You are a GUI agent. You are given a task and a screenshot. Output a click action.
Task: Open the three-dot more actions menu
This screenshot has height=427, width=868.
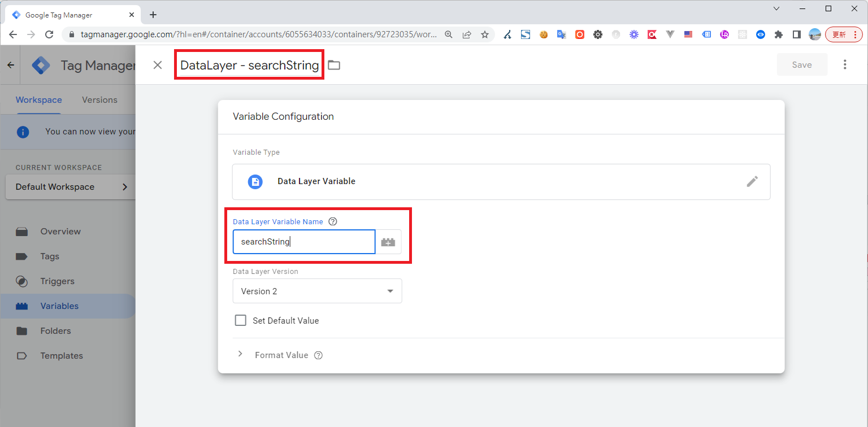pos(845,65)
